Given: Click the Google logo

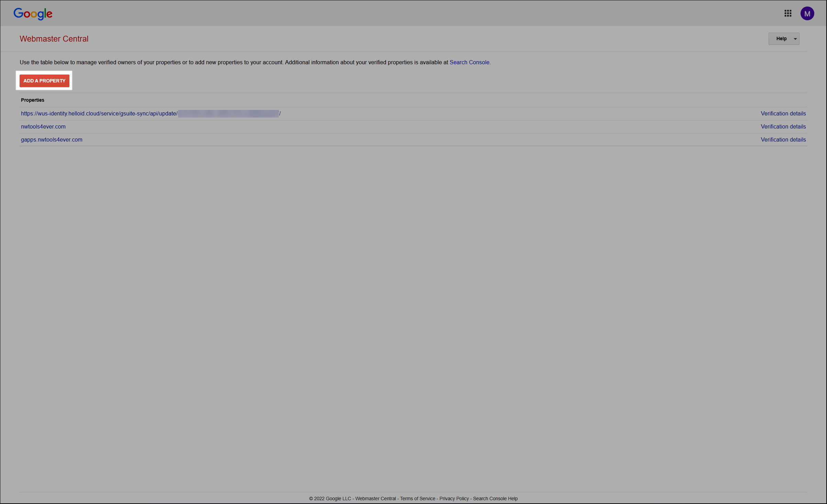Looking at the screenshot, I should click(x=33, y=14).
